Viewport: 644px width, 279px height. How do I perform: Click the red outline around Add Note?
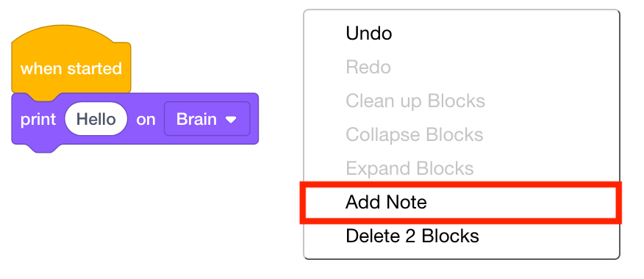(461, 184)
